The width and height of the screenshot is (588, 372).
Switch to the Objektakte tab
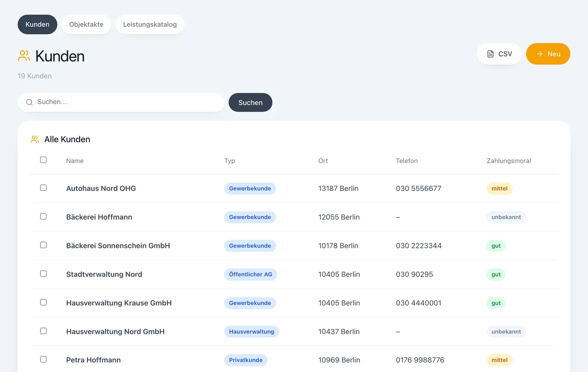tap(86, 25)
